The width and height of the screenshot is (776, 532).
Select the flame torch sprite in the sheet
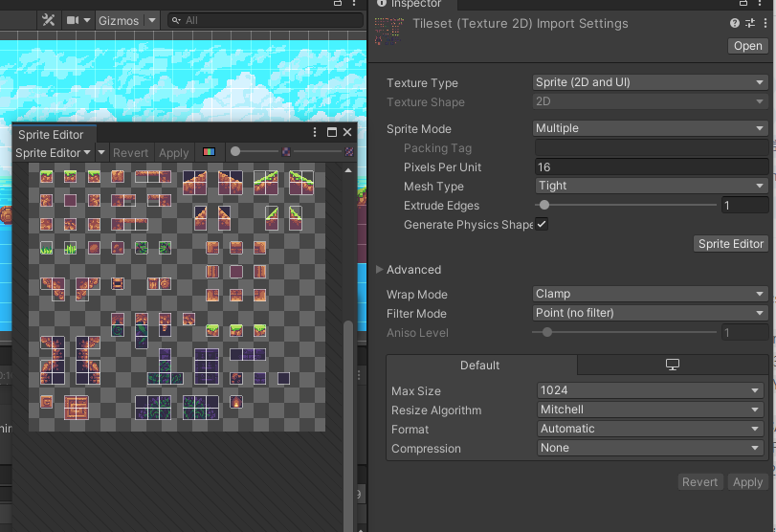[x=236, y=402]
